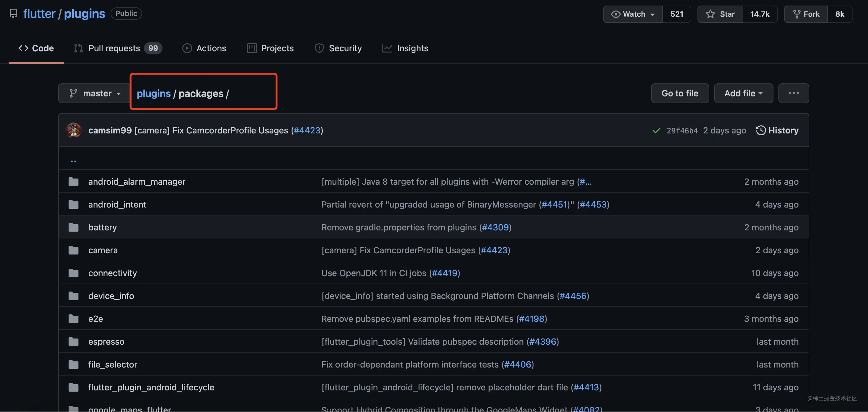
Task: Open the master branch selector
Action: point(94,93)
